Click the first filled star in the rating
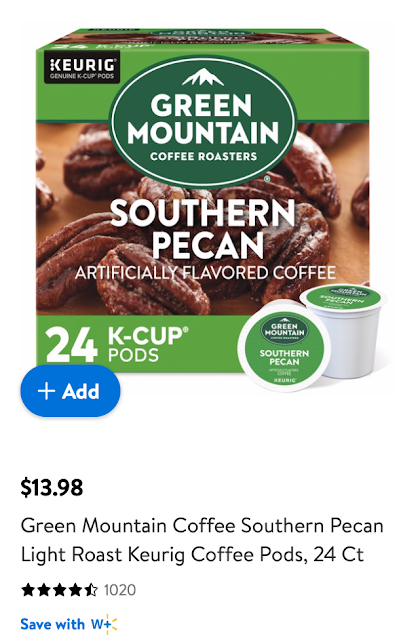Screen dimensions: 401x640 (28, 590)
